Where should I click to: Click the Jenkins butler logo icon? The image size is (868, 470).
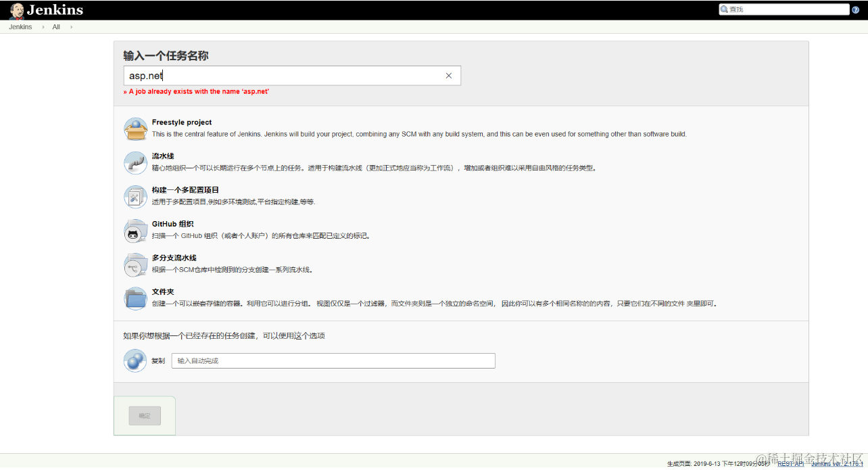(17, 10)
